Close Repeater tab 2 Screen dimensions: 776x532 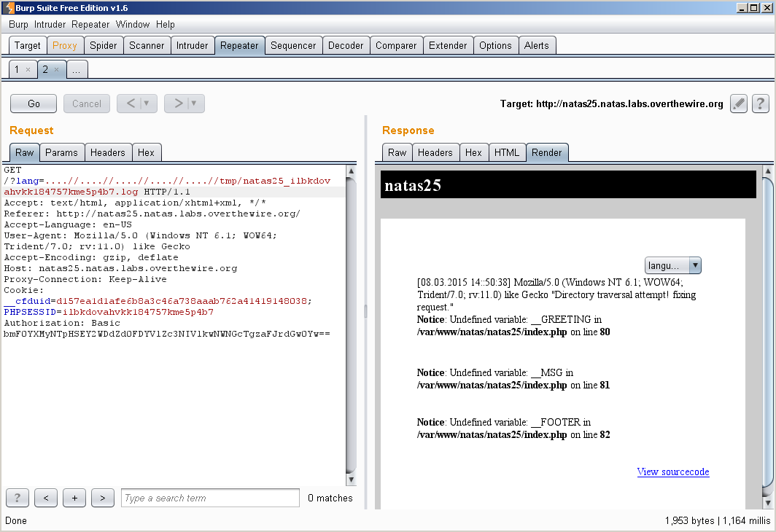pyautogui.click(x=56, y=70)
